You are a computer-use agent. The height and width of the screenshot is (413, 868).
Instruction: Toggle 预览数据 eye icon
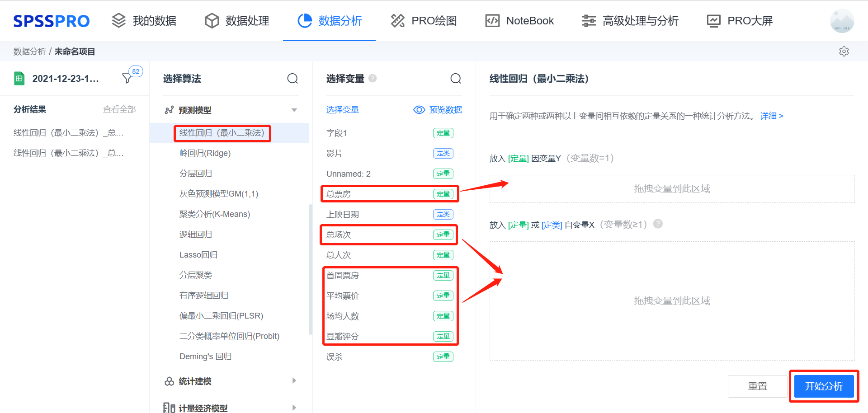coord(419,110)
